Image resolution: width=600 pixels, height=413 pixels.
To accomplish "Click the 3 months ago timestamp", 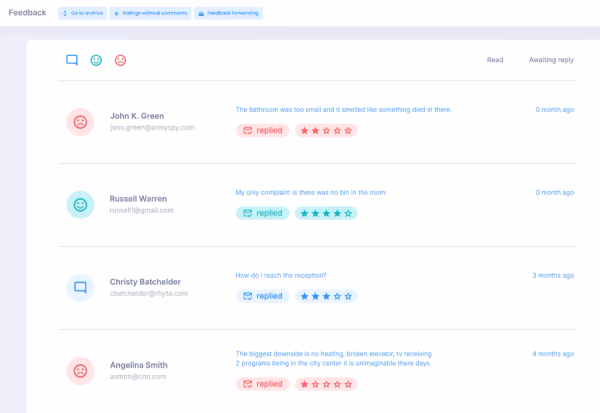I will coord(553,275).
